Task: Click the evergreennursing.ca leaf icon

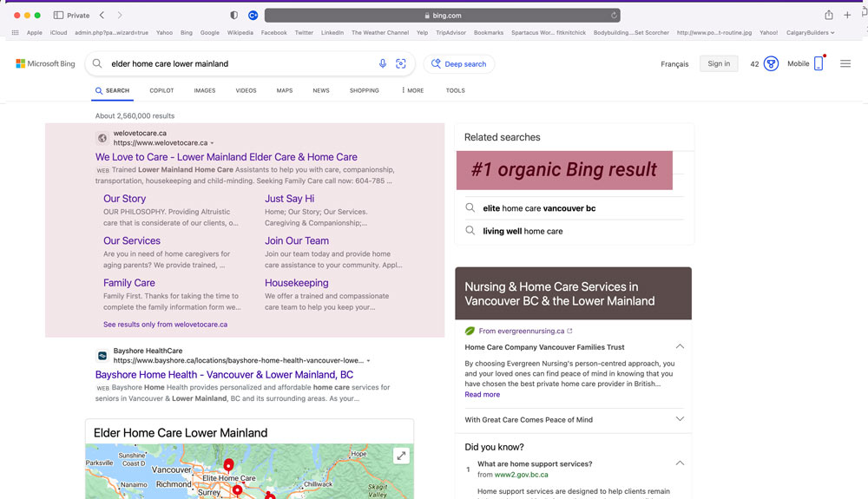Action: tap(470, 331)
